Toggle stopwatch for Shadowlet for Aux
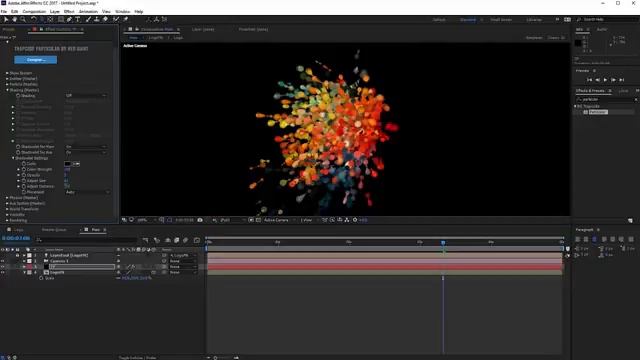 tap(18, 152)
